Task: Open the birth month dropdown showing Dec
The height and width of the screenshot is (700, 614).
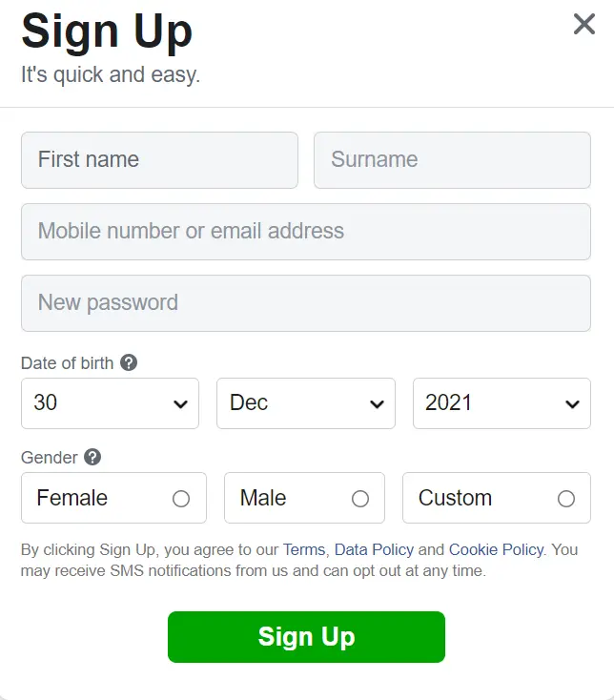Action: coord(306,403)
